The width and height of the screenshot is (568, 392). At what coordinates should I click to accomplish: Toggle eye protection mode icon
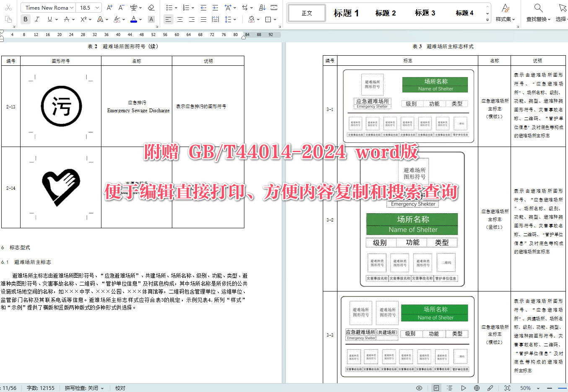click(418, 388)
